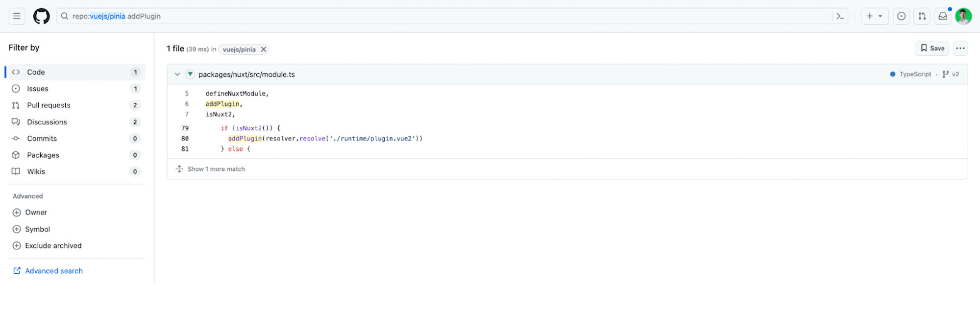The width and height of the screenshot is (980, 332).
Task: Open the create new dropdown
Action: 874,16
